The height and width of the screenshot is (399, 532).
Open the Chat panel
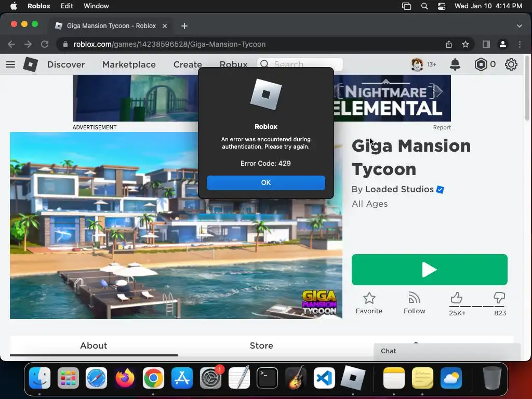click(x=447, y=351)
